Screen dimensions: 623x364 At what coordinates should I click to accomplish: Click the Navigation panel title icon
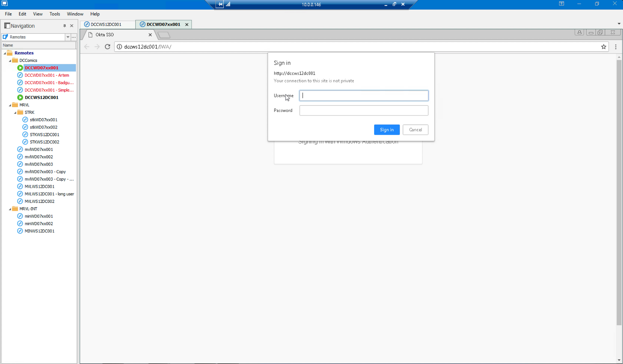pos(7,26)
